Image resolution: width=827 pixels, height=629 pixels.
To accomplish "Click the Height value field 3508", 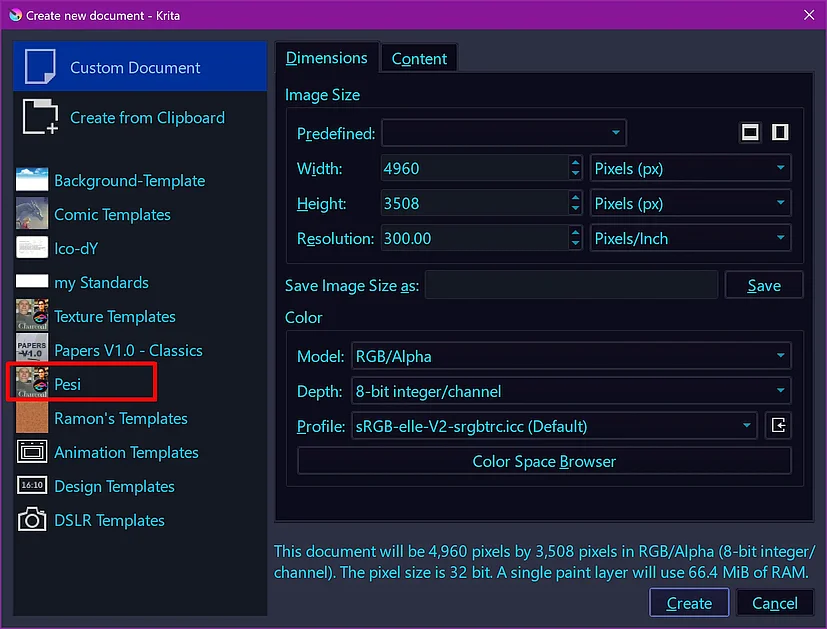I will [x=475, y=204].
